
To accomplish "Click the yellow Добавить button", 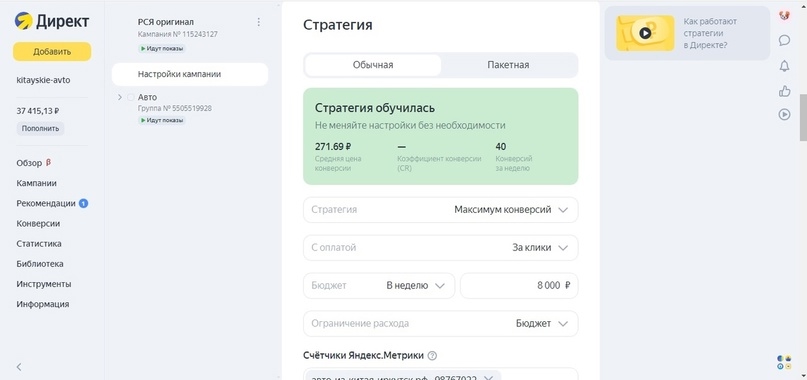I will [52, 51].
